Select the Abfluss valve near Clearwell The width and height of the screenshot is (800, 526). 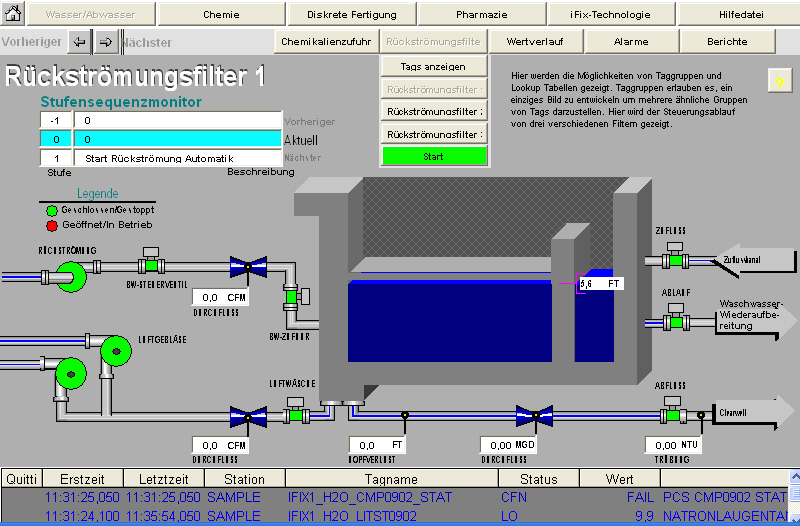[x=670, y=414]
